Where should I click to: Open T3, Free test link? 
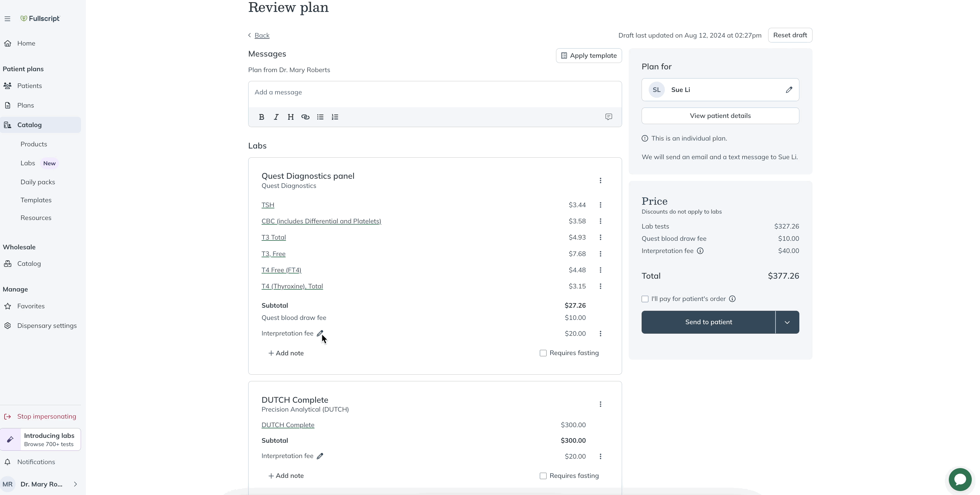[x=273, y=254]
